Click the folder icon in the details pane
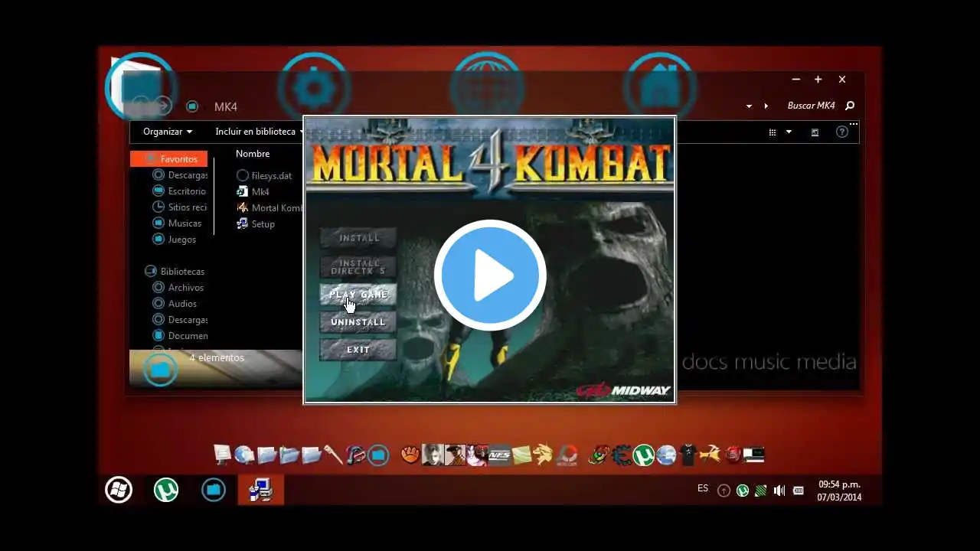This screenshot has height=551, width=980. (160, 370)
